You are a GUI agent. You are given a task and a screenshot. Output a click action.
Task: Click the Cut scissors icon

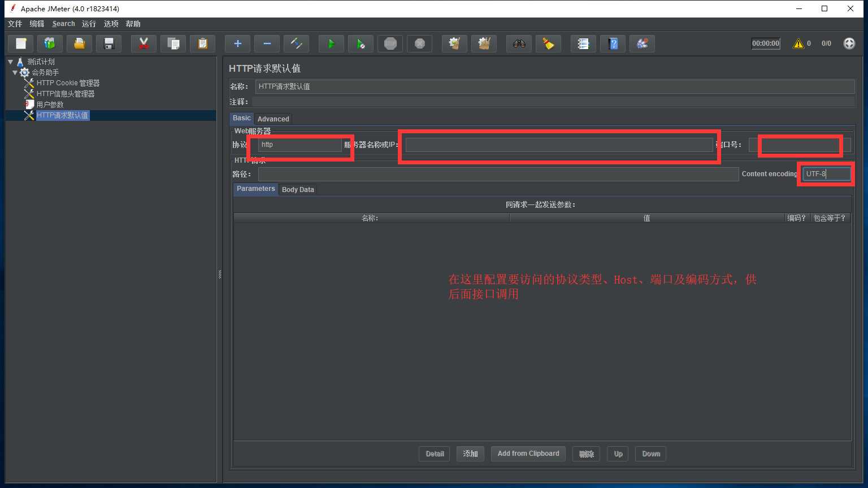click(144, 43)
